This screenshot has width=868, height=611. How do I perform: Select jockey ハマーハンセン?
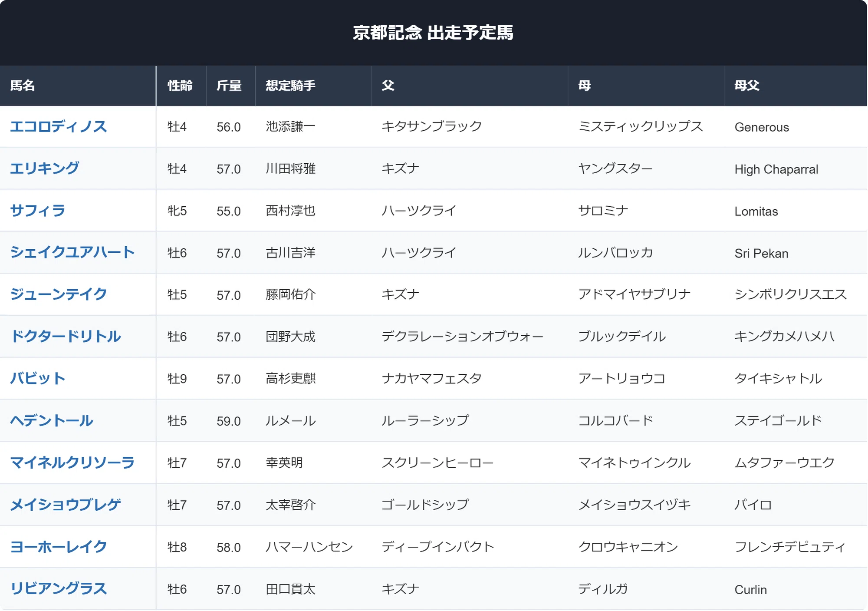309,547
